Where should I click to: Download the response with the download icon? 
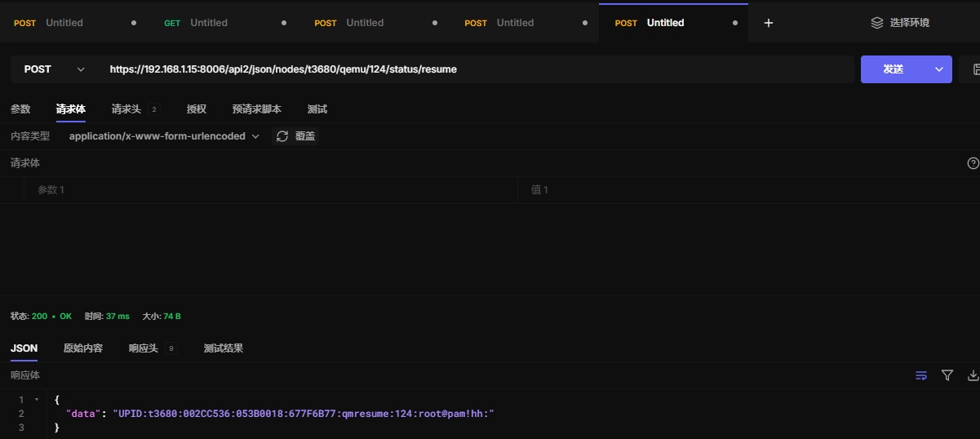point(973,375)
